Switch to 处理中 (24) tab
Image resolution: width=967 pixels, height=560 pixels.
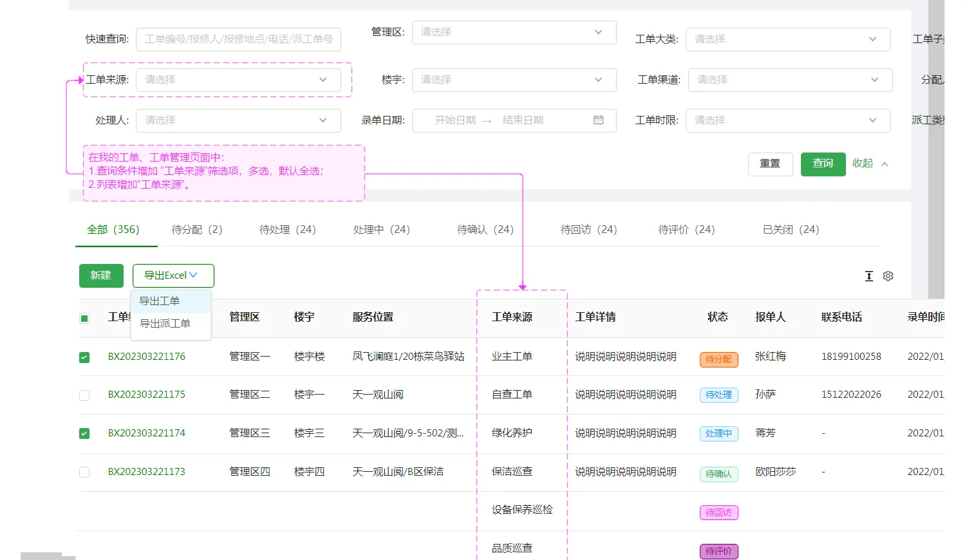(x=382, y=230)
